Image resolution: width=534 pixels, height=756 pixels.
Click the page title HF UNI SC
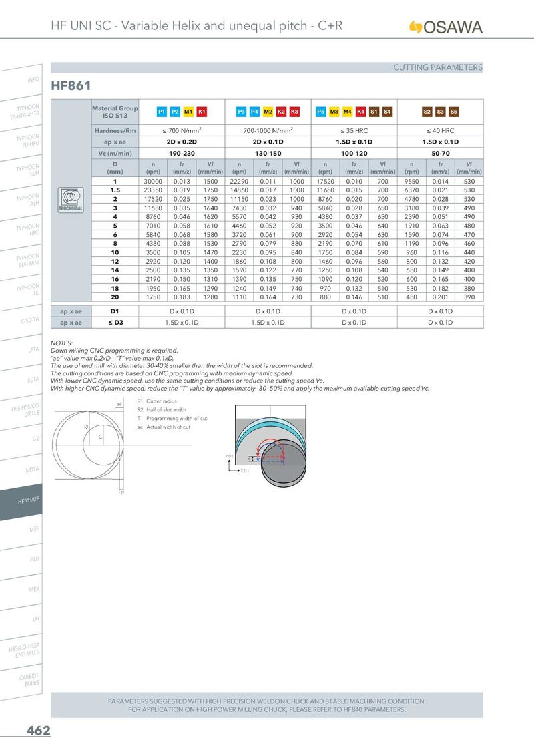[x=197, y=25]
